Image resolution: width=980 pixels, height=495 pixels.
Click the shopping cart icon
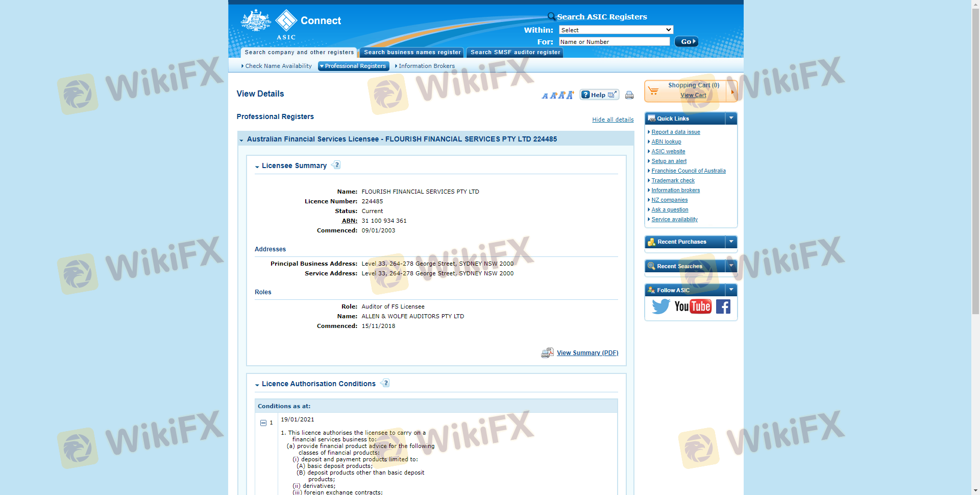653,90
